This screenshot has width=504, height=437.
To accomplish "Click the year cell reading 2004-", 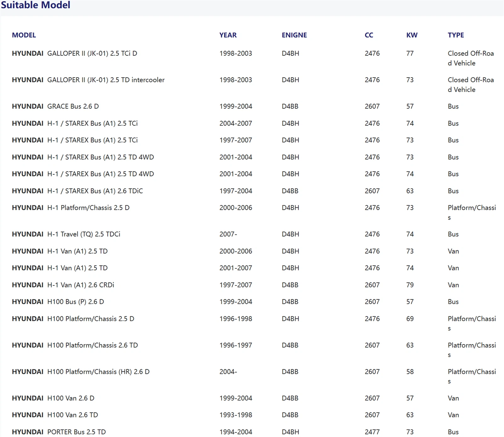I will [x=228, y=372].
